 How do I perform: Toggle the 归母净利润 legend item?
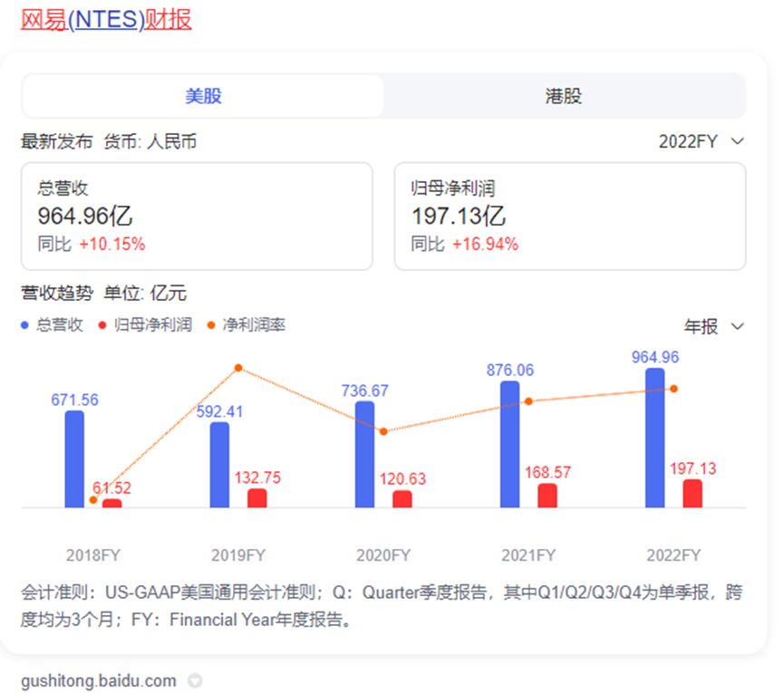(146, 325)
